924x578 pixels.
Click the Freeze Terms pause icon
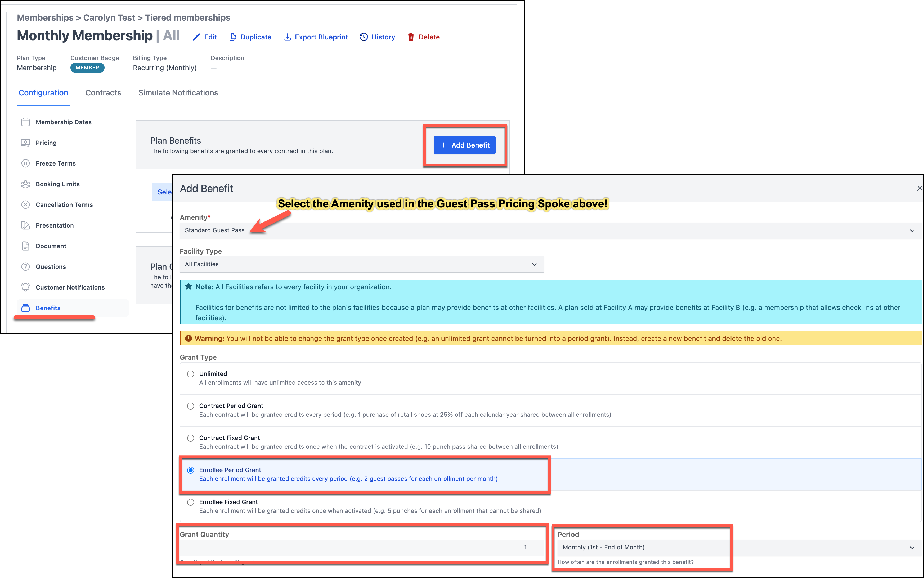[25, 163]
